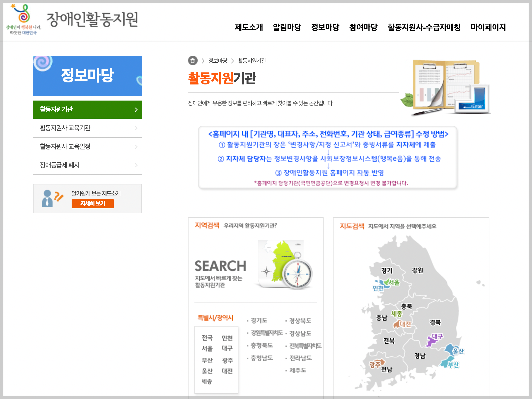This screenshot has width=532, height=399.
Task: Click the 자세히 보기 button
Action: [x=92, y=204]
